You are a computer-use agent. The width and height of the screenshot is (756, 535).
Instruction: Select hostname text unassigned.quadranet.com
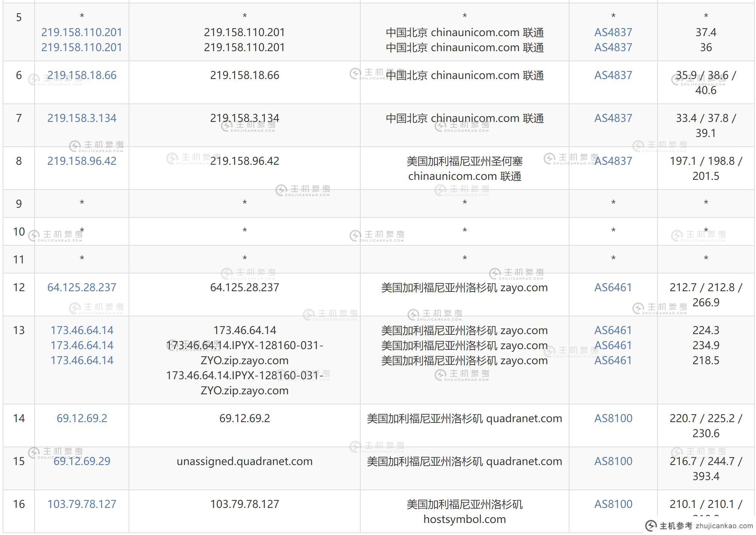244,461
